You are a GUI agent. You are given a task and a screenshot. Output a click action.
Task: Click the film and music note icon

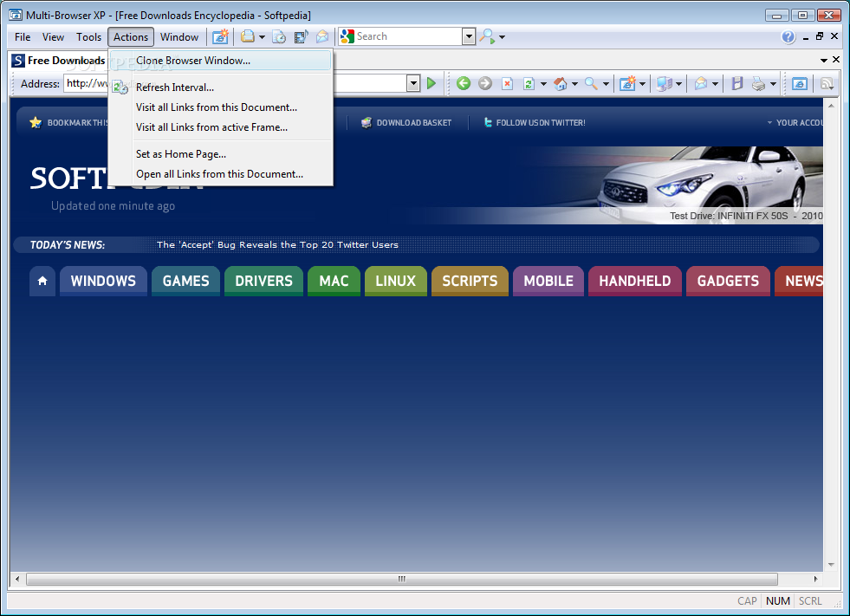pos(301,37)
